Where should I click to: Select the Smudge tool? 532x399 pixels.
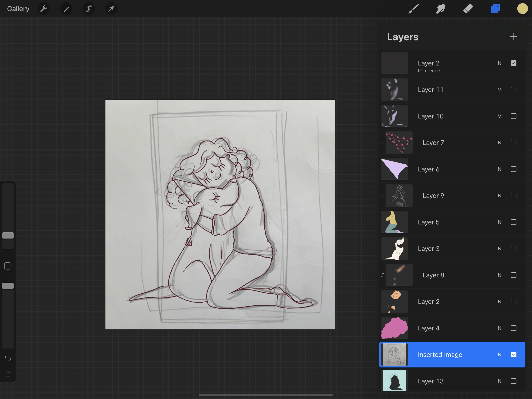(x=441, y=9)
